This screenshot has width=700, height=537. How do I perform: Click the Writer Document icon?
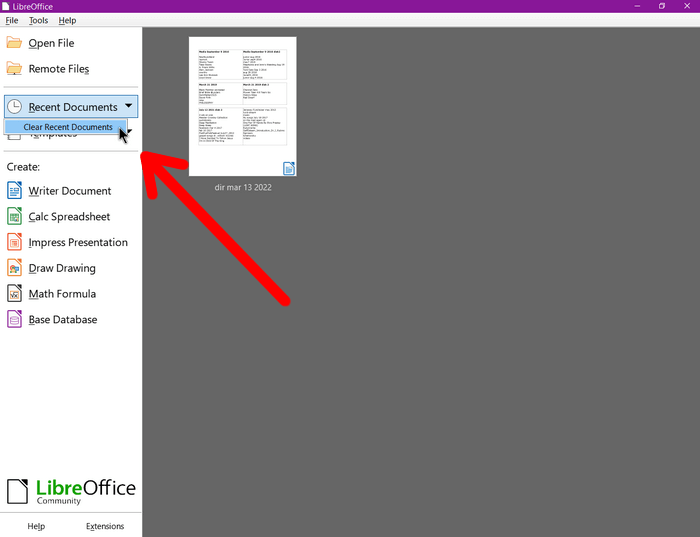(14, 191)
